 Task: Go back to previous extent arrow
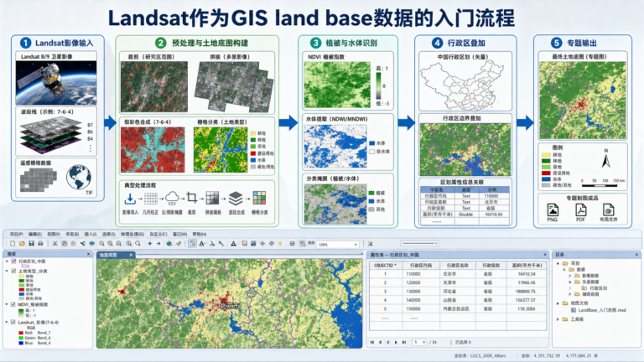pos(150,243)
